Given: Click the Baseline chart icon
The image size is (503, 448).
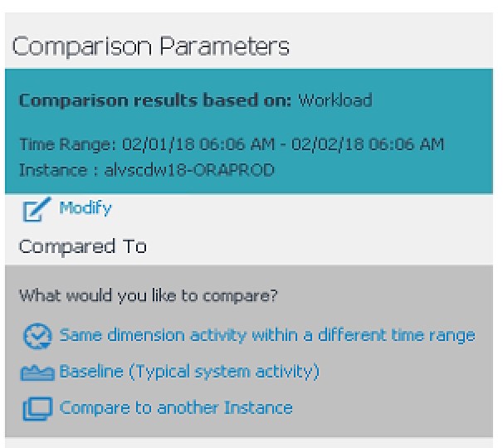Looking at the screenshot, I should (x=38, y=372).
